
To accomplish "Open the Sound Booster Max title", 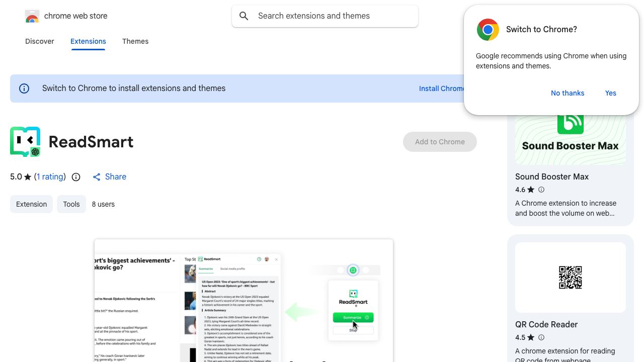I will tap(552, 176).
